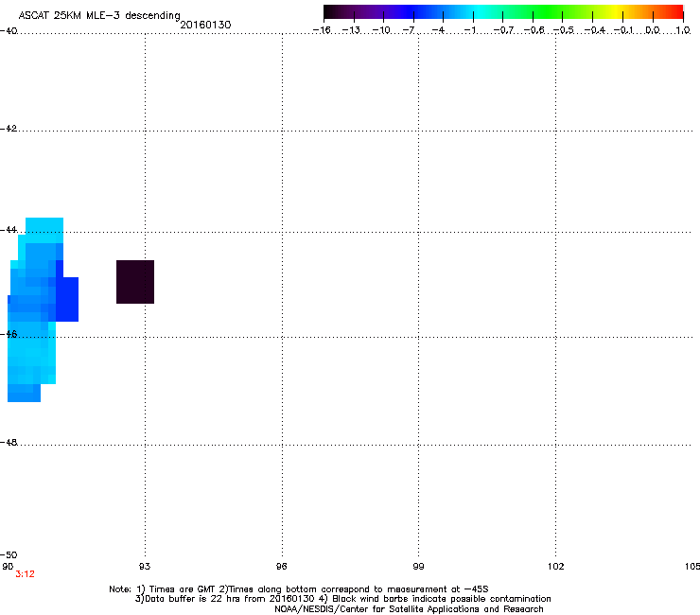
Task: Click the -50 latitude axis label
Action: (9, 555)
